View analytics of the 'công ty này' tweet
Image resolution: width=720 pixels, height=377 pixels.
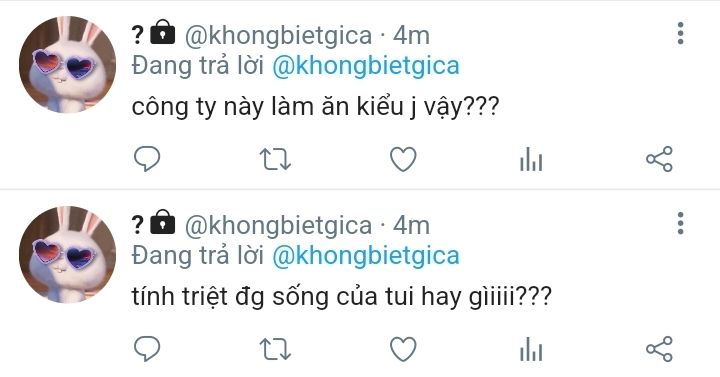[531, 159]
